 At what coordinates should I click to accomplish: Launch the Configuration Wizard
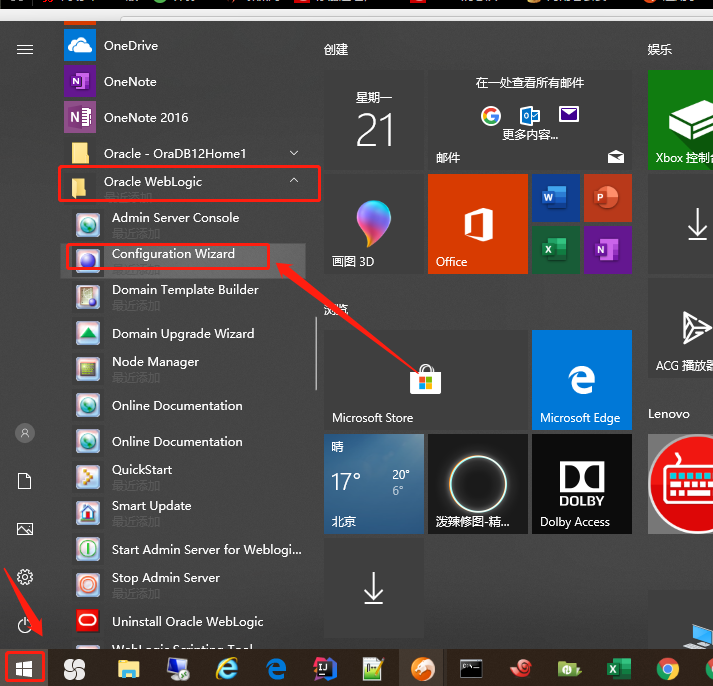pyautogui.click(x=182, y=260)
